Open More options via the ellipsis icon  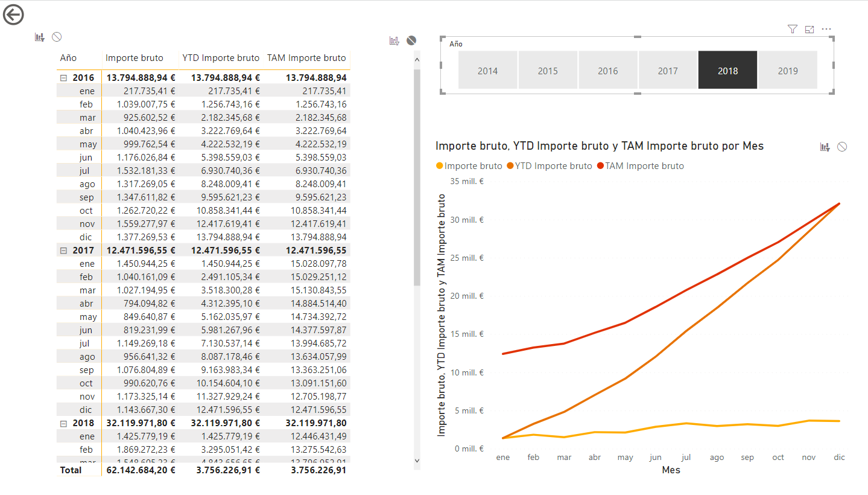(826, 28)
